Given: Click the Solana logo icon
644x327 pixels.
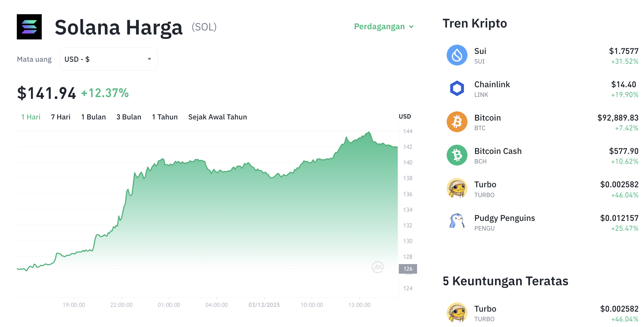Looking at the screenshot, I should (x=29, y=27).
